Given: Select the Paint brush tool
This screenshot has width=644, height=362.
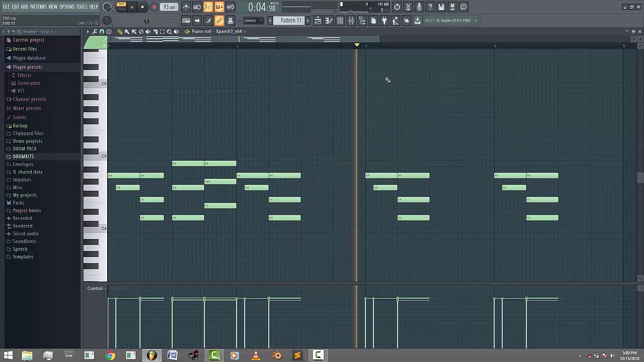Looking at the screenshot, I should coord(127,31).
